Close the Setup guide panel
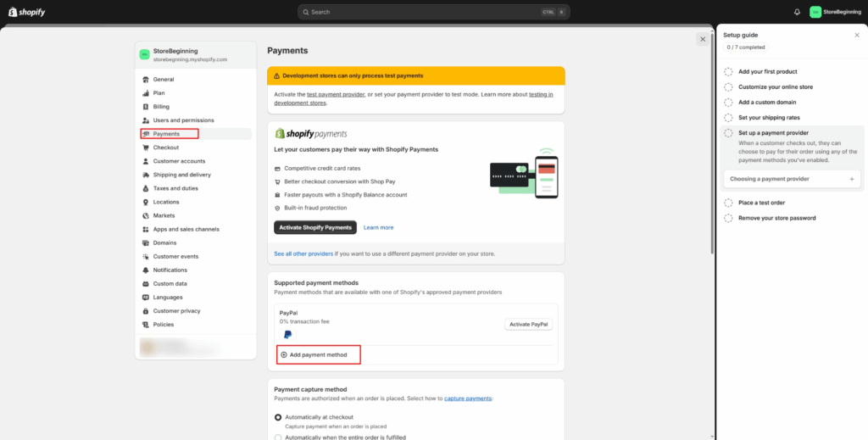868x440 pixels. 856,36
